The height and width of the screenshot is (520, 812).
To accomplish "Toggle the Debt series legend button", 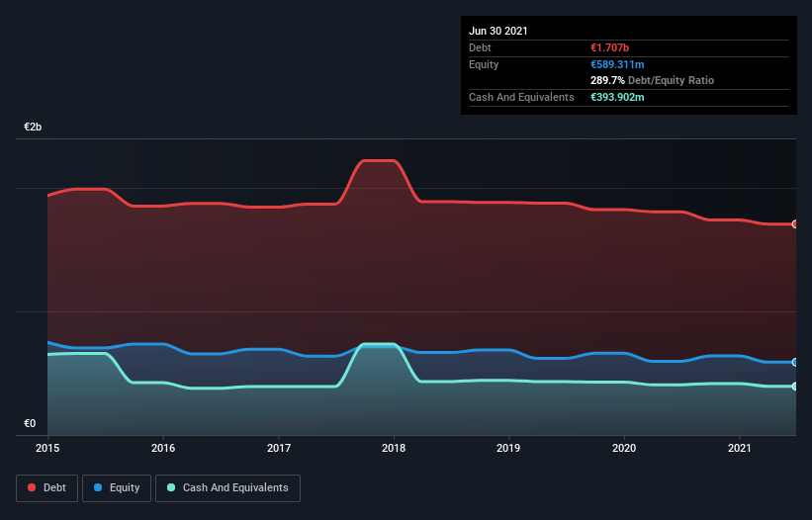I will tap(47, 488).
